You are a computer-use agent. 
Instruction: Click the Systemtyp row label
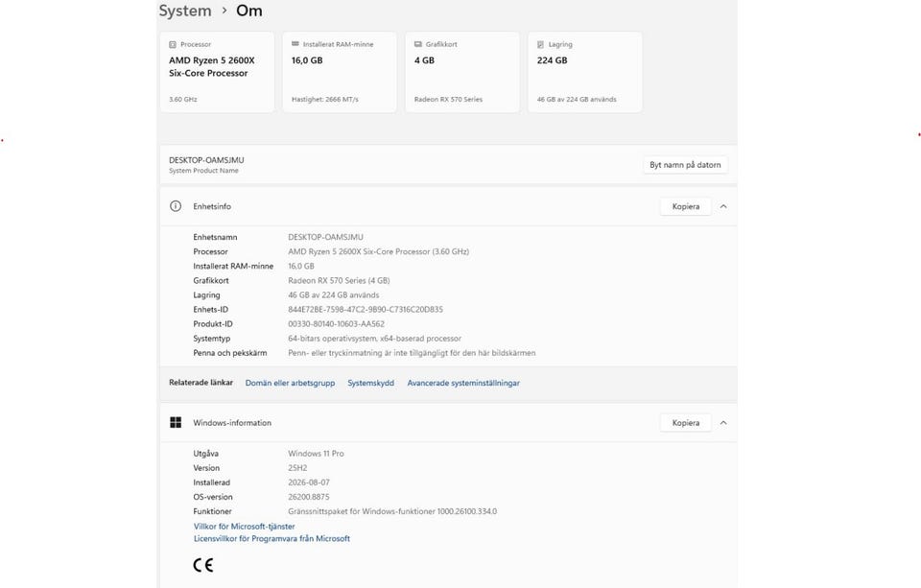pos(211,339)
